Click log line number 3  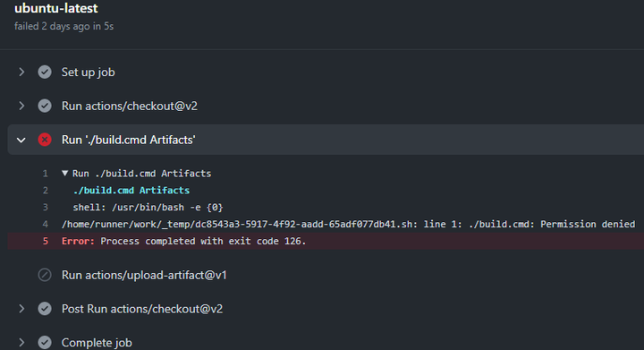46,207
